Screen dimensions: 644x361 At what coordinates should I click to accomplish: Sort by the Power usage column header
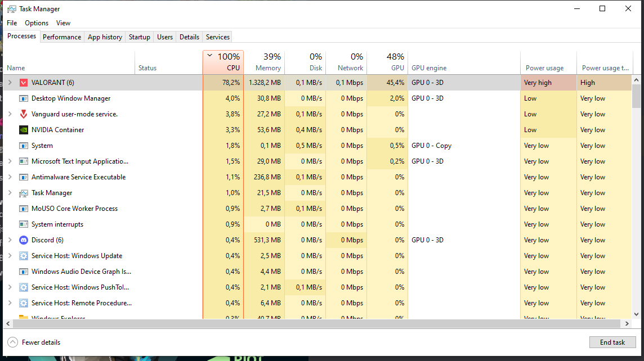click(548, 62)
